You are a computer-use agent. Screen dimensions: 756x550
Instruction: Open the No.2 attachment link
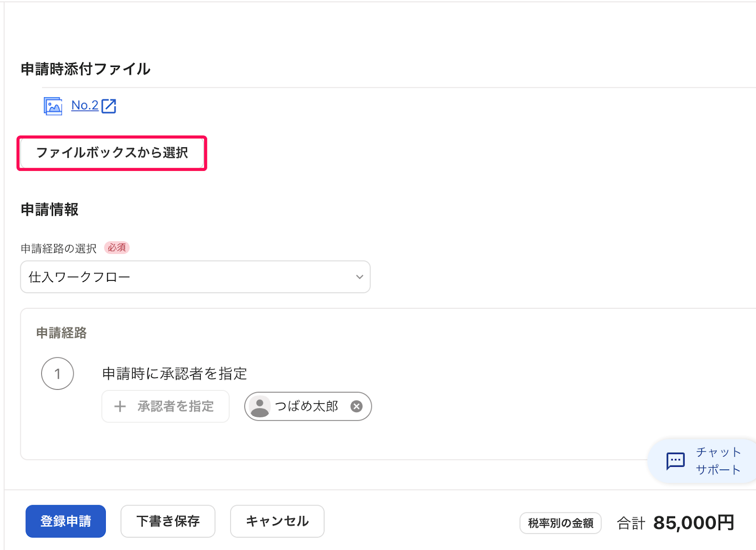pyautogui.click(x=85, y=105)
